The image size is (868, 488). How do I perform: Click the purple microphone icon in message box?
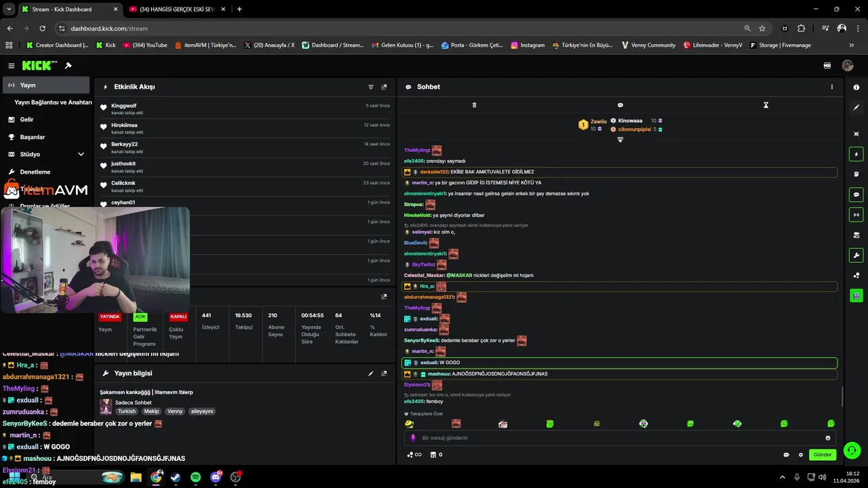[x=413, y=438]
